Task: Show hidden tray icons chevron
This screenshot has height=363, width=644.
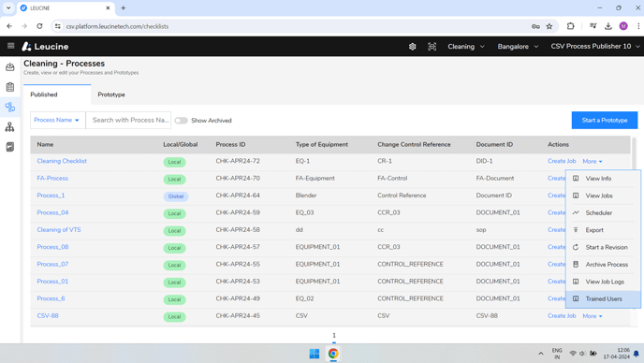Action: pyautogui.click(x=541, y=354)
